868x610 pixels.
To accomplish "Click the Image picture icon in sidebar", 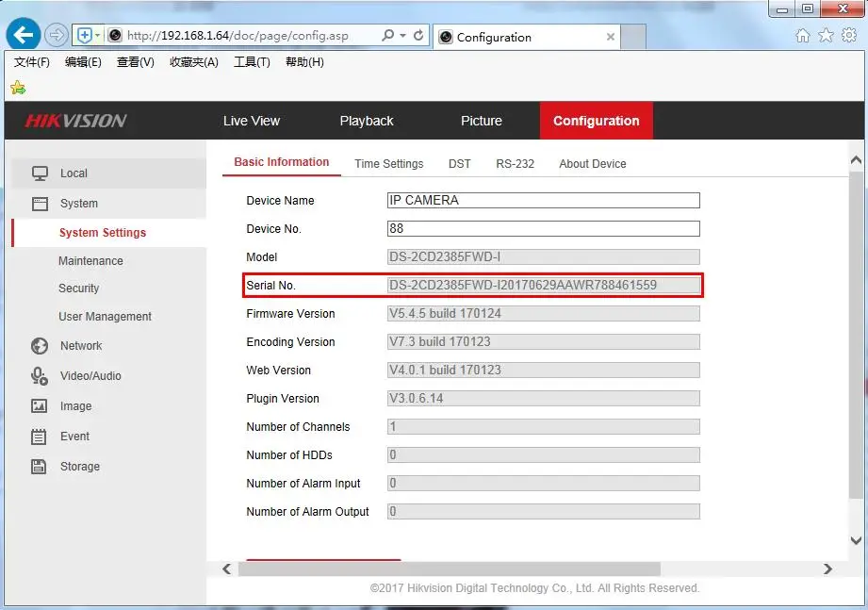I will coord(39,406).
